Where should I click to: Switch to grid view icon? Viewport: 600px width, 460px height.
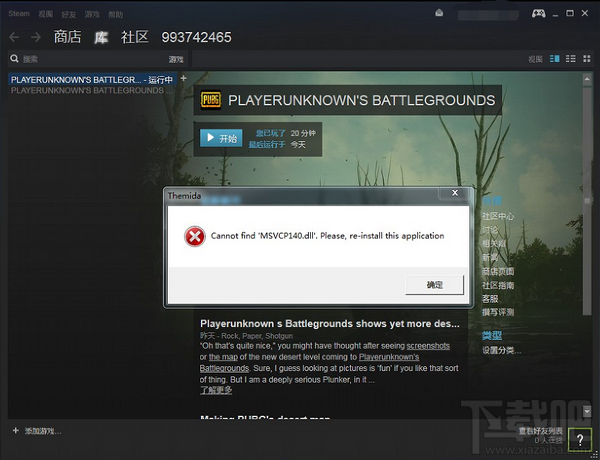pos(587,59)
